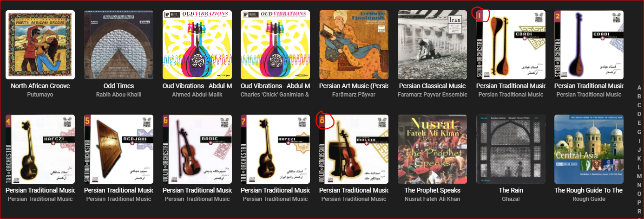Open the artist link Putumayo
The width and height of the screenshot is (644, 219).
[40, 95]
